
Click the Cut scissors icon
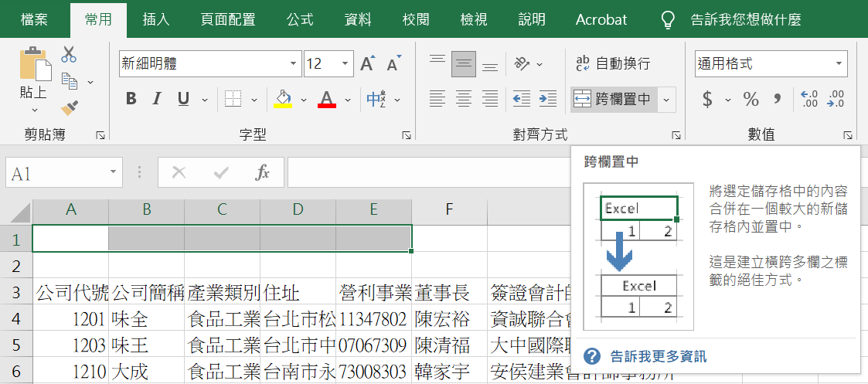click(69, 54)
